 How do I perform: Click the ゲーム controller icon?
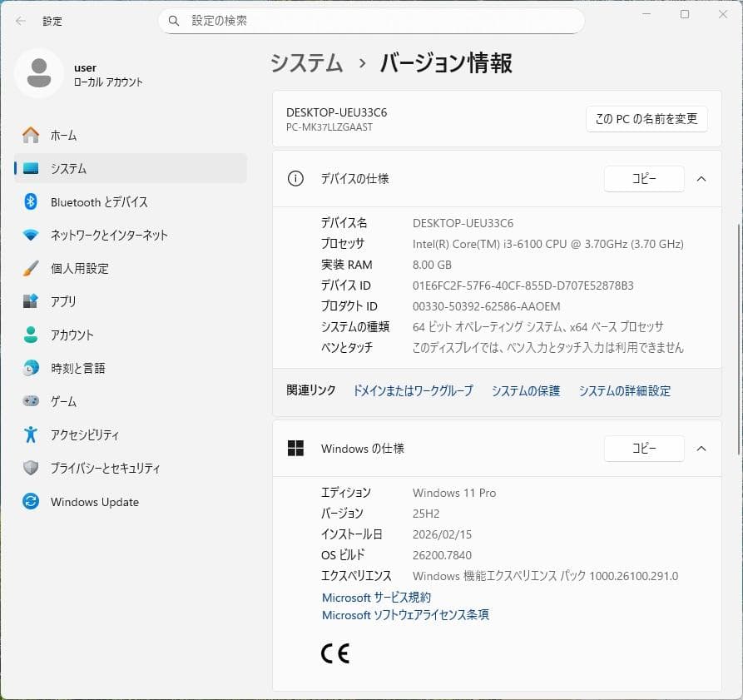[x=31, y=401]
